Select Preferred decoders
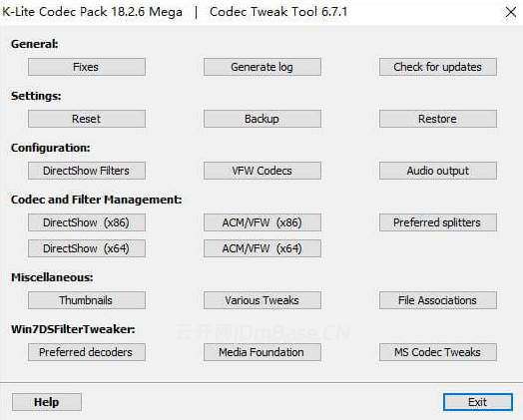 87,352
